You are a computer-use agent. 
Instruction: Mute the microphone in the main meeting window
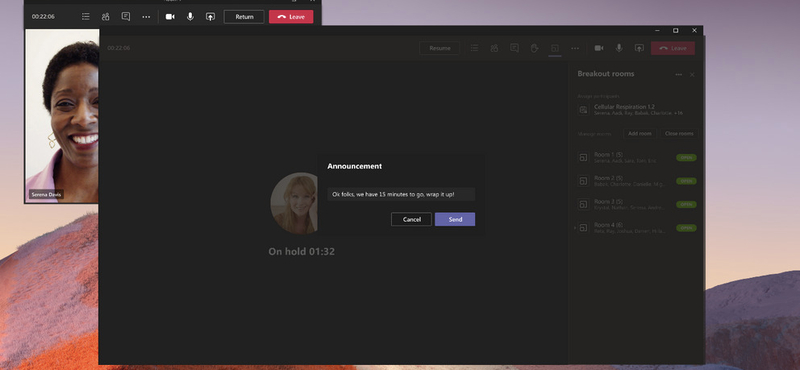[x=619, y=48]
